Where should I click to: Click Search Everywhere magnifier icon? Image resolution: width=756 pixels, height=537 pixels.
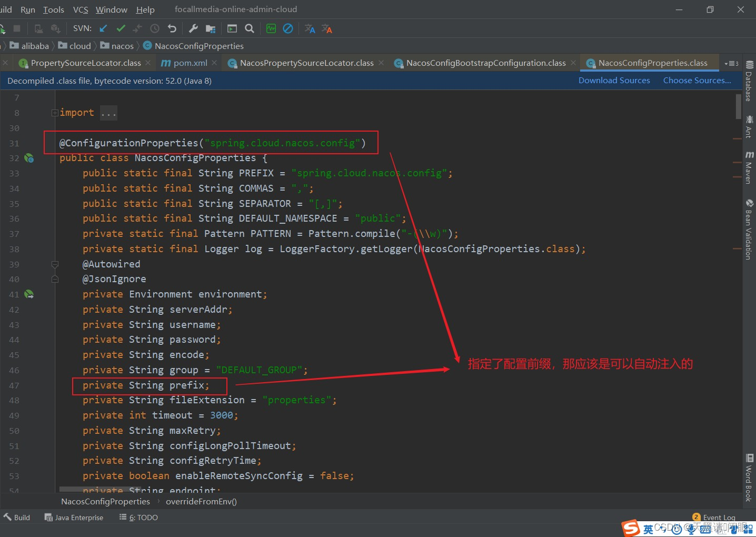pos(250,28)
